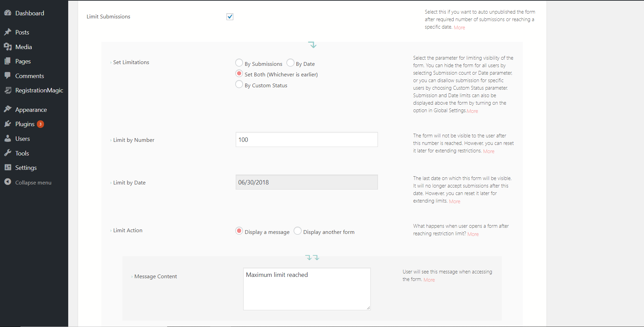Open the Users menu

(23, 139)
